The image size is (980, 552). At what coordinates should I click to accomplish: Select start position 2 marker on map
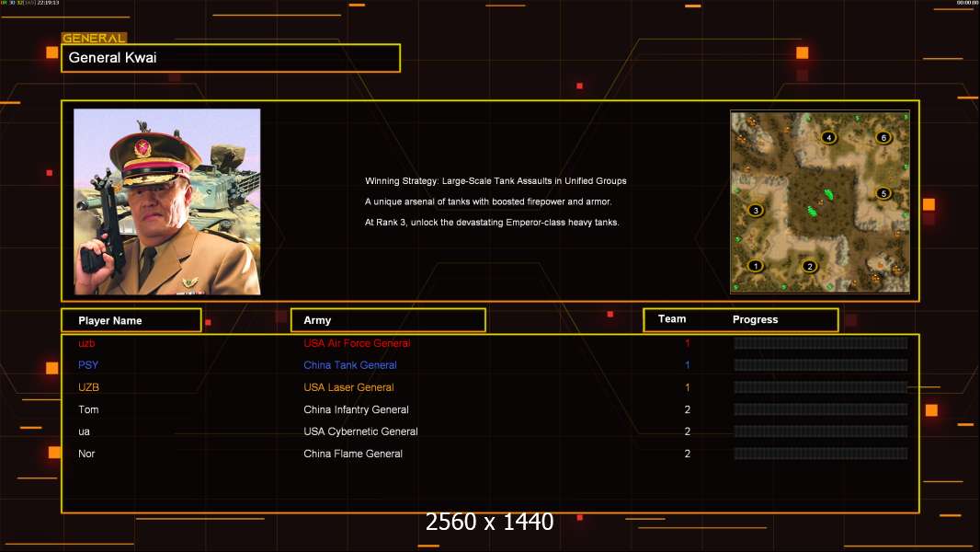(810, 267)
